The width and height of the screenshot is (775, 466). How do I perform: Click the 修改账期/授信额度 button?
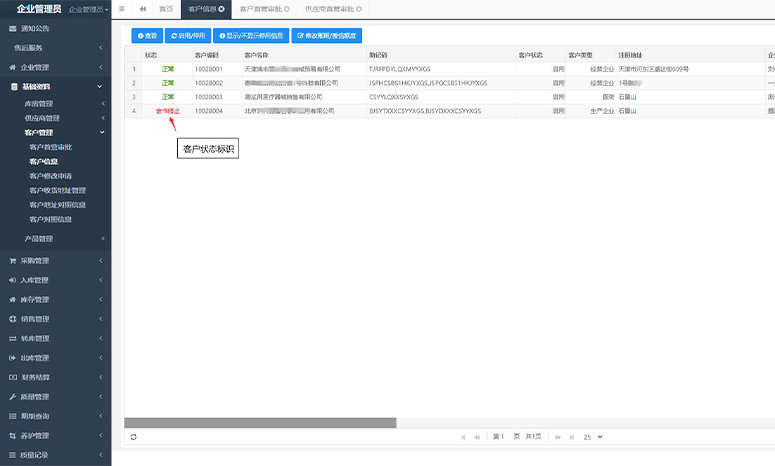327,36
